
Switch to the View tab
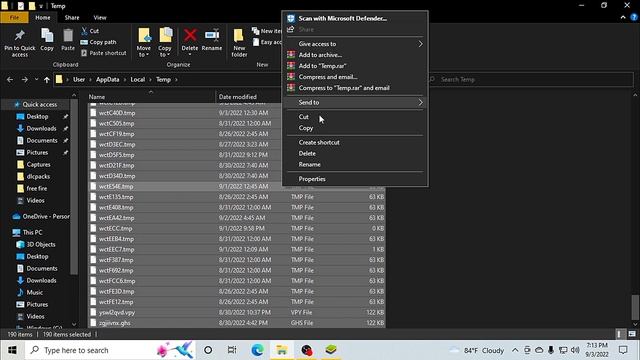point(100,18)
